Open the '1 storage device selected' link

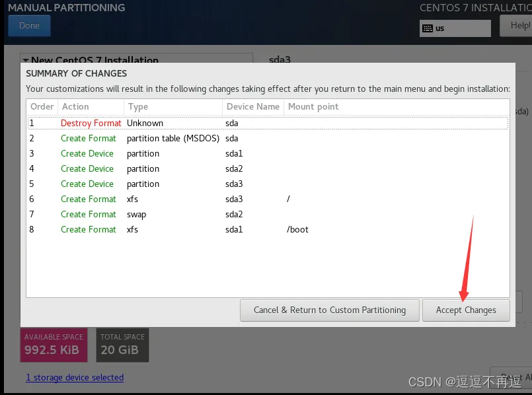pos(75,377)
